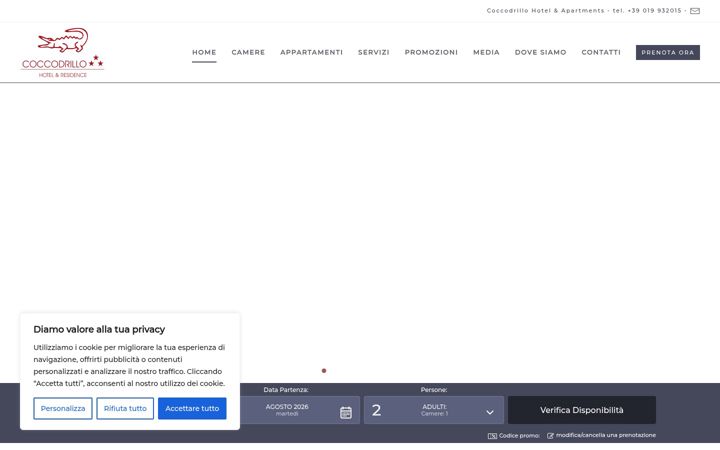Click the edit reservation pencil icon

pos(550,436)
